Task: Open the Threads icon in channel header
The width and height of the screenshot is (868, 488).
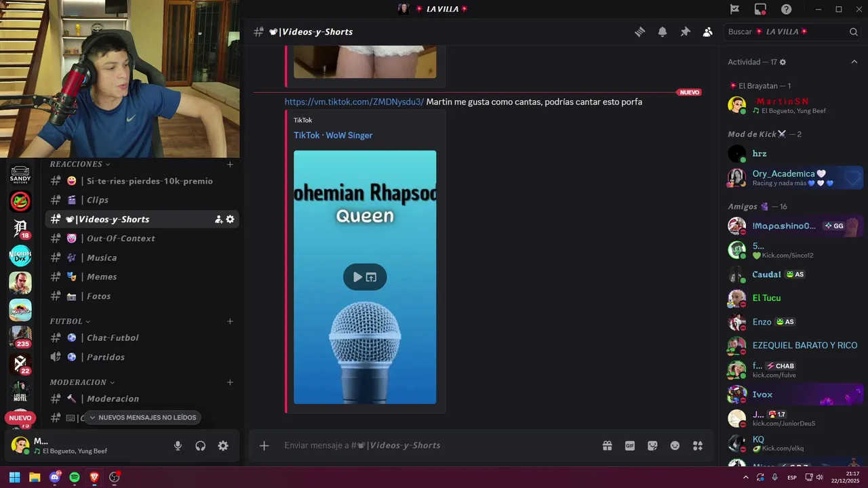Action: pos(639,32)
